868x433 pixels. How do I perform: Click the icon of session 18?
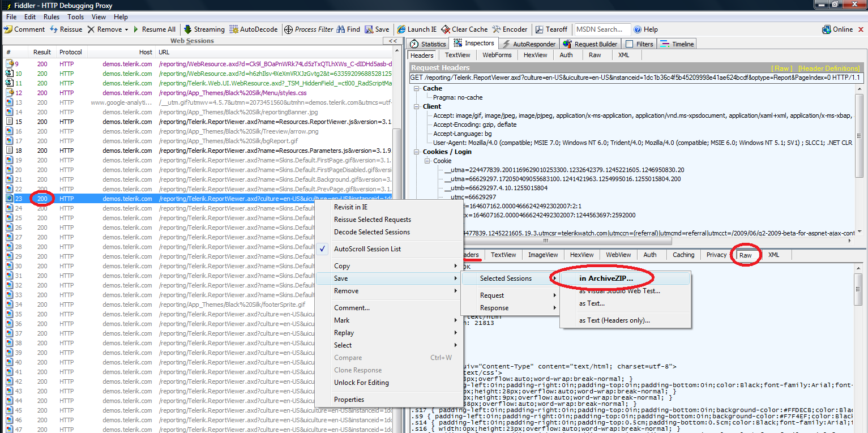10,151
